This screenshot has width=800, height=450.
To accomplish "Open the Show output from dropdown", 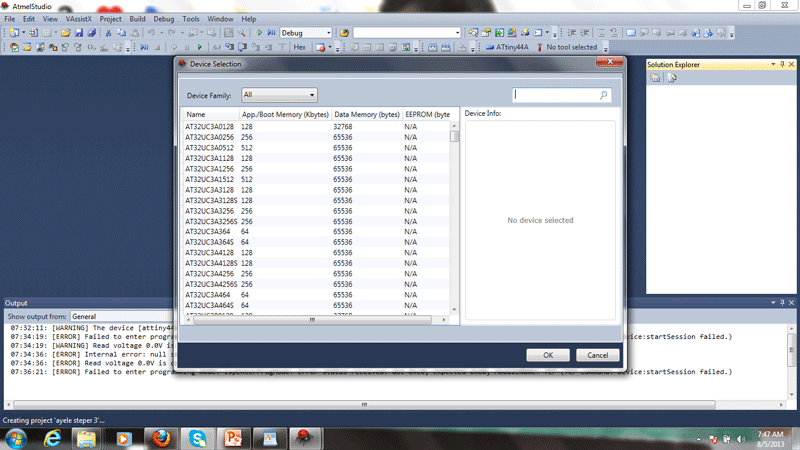I will tap(121, 316).
